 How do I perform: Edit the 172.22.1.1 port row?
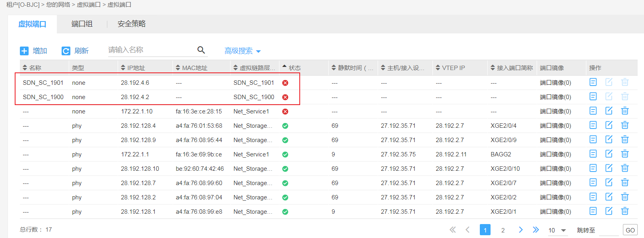point(609,154)
